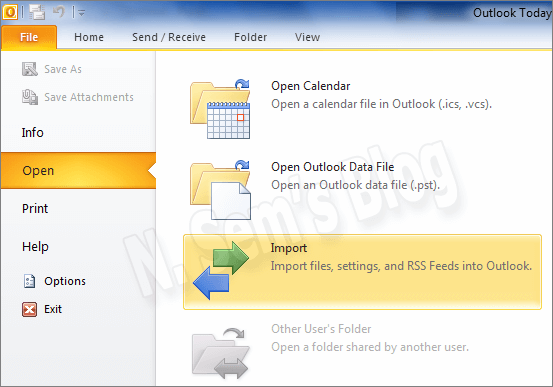Open the Customize Quick Access Toolbar dropdown
553x387 pixels.
(81, 13)
